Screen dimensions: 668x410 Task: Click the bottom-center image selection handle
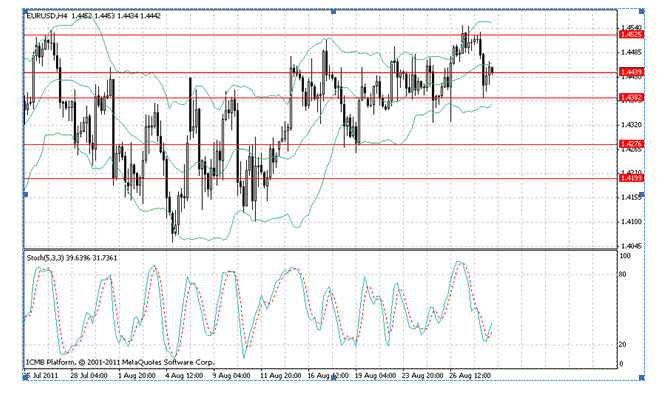pyautogui.click(x=334, y=378)
